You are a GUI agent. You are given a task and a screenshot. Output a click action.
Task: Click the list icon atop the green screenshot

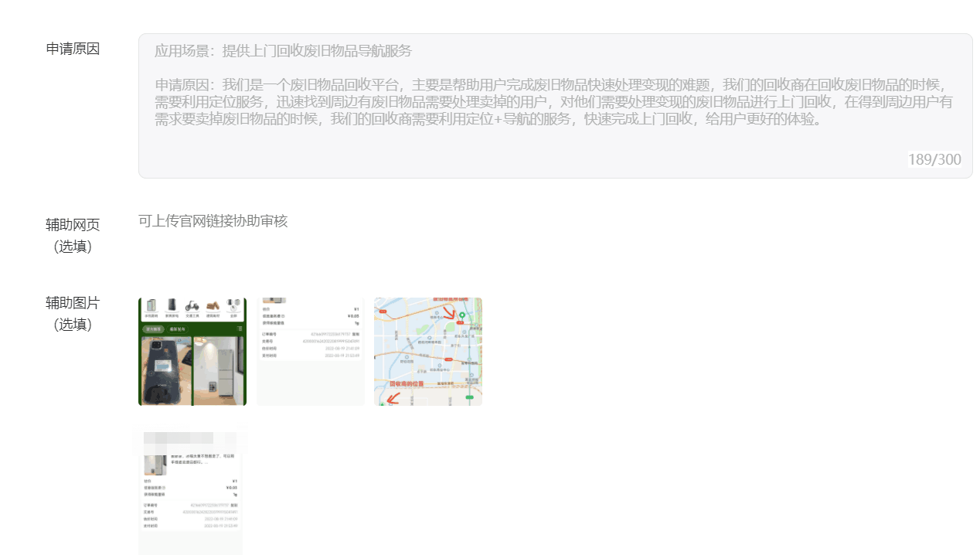click(238, 329)
